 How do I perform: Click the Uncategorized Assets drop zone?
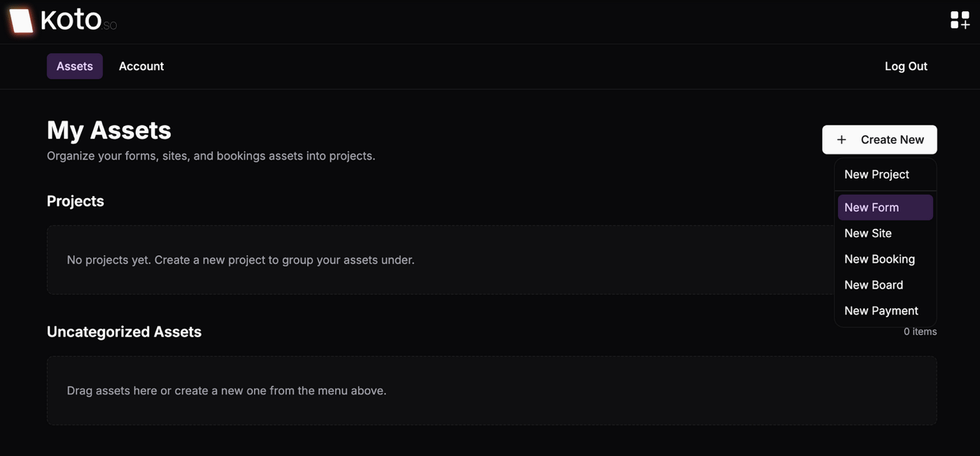(491, 390)
